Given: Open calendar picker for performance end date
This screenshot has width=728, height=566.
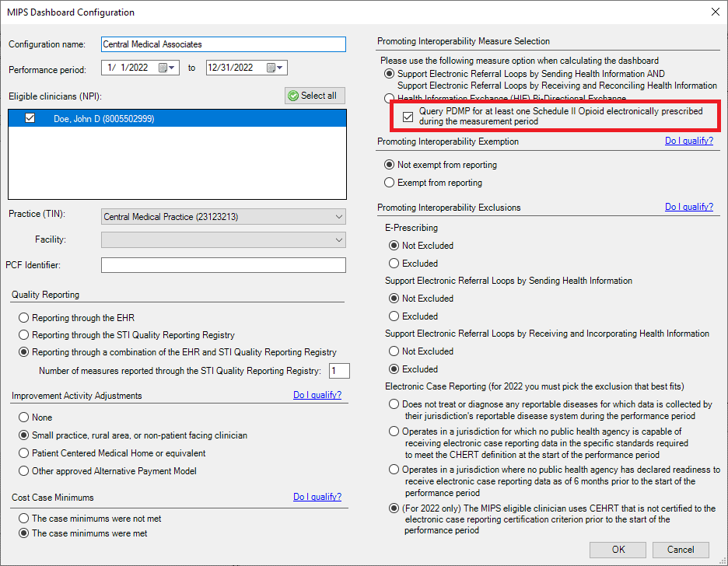Looking at the screenshot, I should point(271,68).
